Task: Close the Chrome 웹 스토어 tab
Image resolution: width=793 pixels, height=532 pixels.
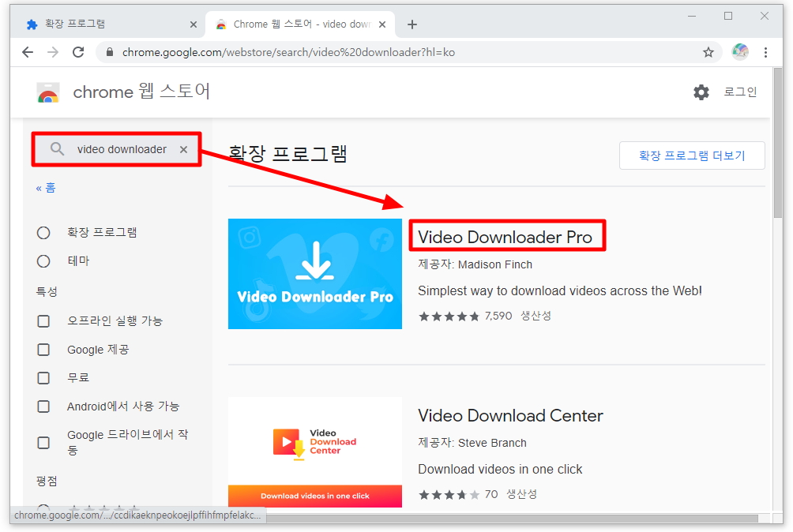Action: [x=382, y=24]
